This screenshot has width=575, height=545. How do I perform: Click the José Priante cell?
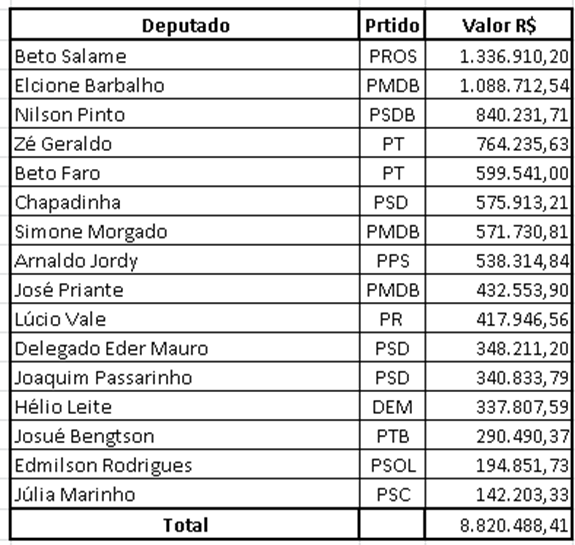[x=185, y=289]
